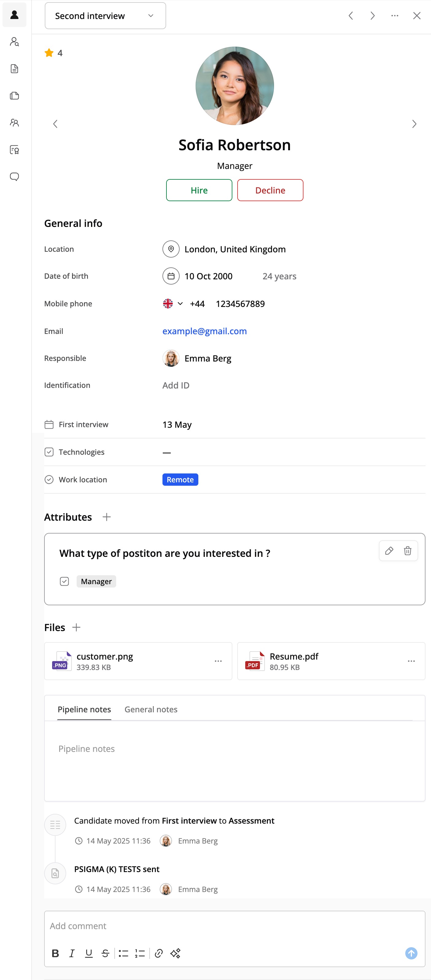
Task: Add a new file with the plus icon
Action: (x=76, y=627)
